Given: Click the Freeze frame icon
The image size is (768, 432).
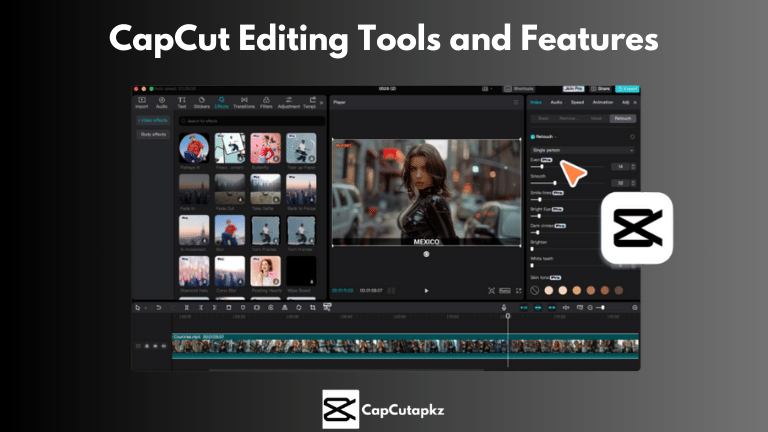Looking at the screenshot, I should [257, 308].
